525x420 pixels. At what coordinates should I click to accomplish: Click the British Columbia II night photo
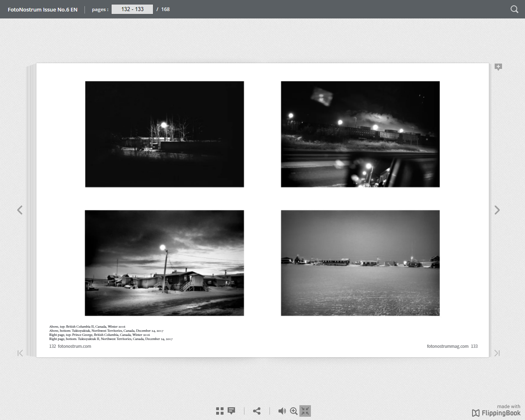(x=164, y=134)
